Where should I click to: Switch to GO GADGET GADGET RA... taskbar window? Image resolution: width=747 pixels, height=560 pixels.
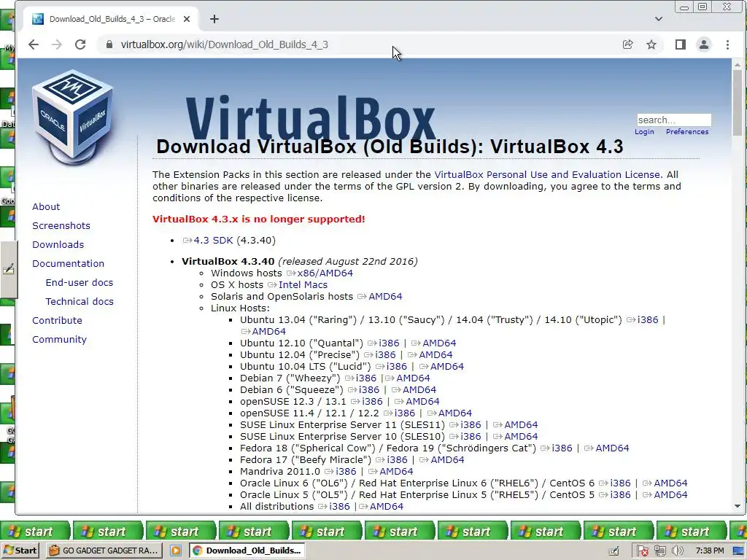click(x=104, y=551)
